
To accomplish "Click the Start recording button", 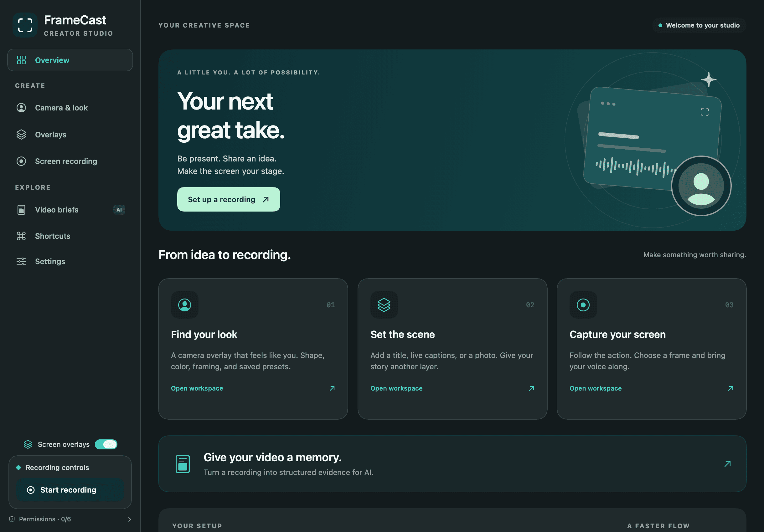I will coord(70,490).
